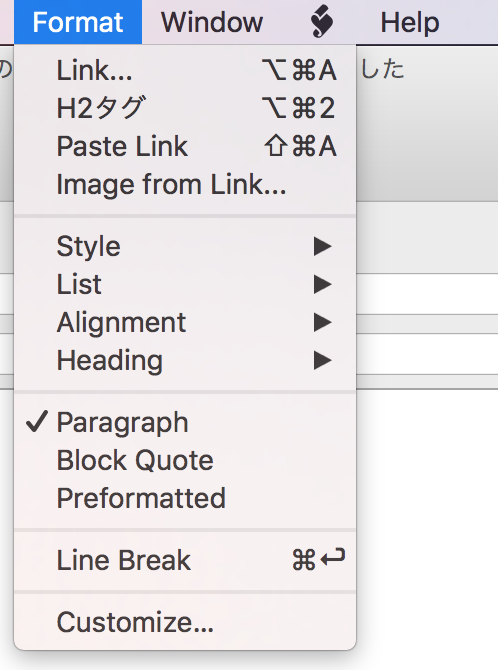Choose Block Quote format
This screenshot has width=498, height=670.
185,460
